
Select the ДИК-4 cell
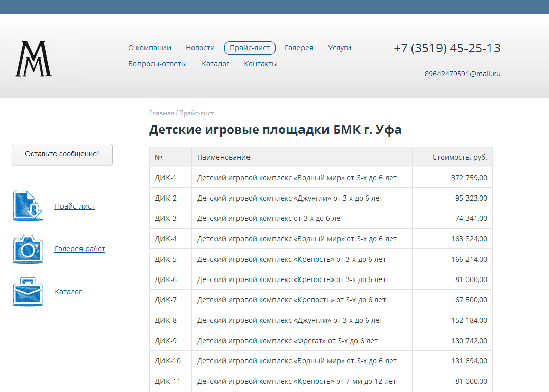(x=171, y=239)
